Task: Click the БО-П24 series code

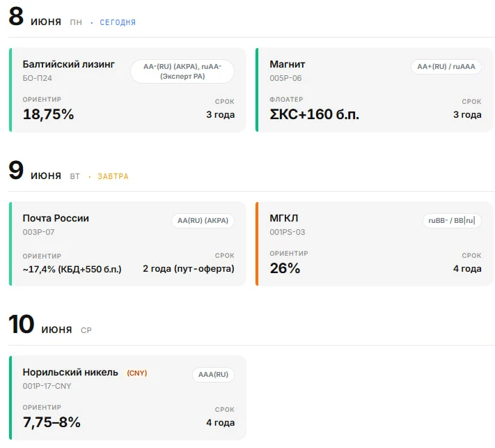Action: coord(38,78)
